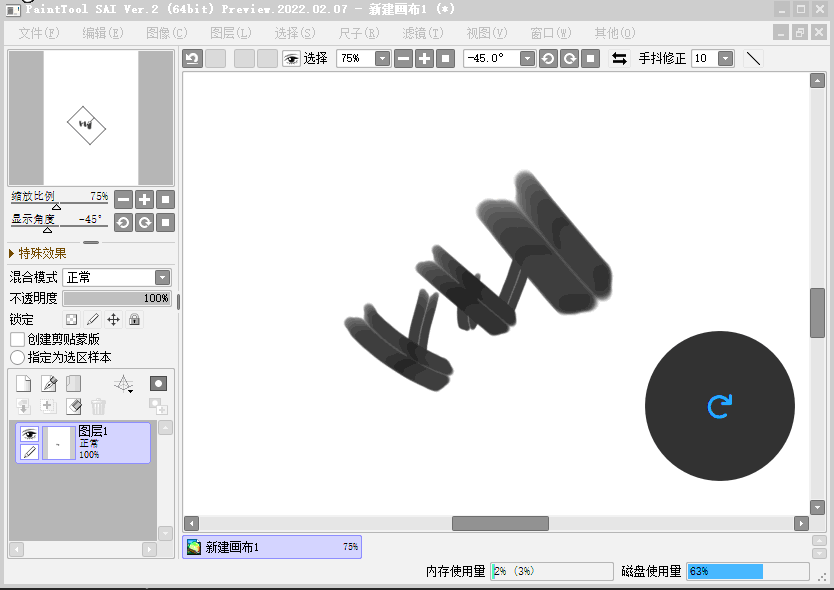Hide 图层1 with its eye icon
Viewport: 834px width, 590px height.
click(29, 434)
